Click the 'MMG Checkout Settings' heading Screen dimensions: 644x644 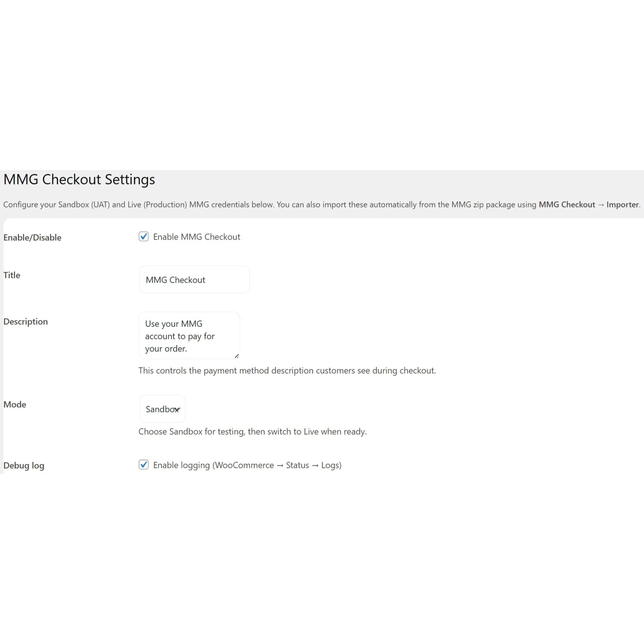[79, 180]
